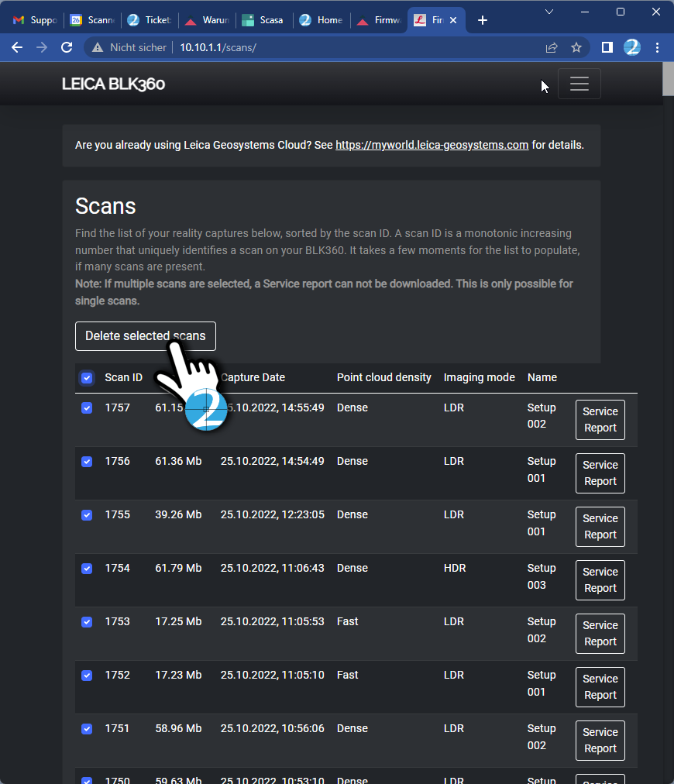Click the Capture Date column header
674x784 pixels.
[x=253, y=377]
